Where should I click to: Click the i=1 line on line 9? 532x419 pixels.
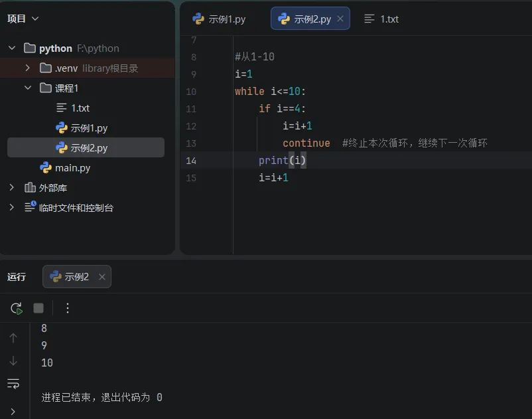[243, 74]
